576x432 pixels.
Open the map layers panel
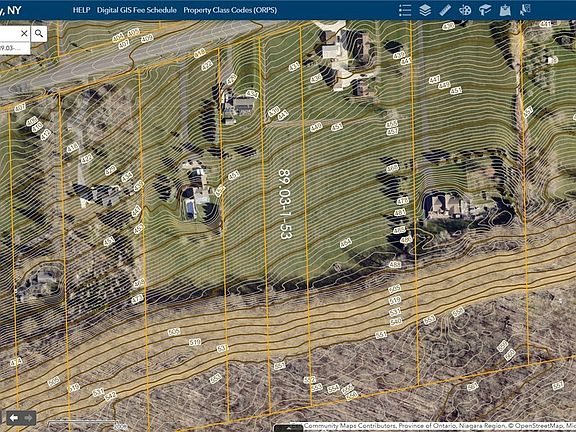[425, 10]
